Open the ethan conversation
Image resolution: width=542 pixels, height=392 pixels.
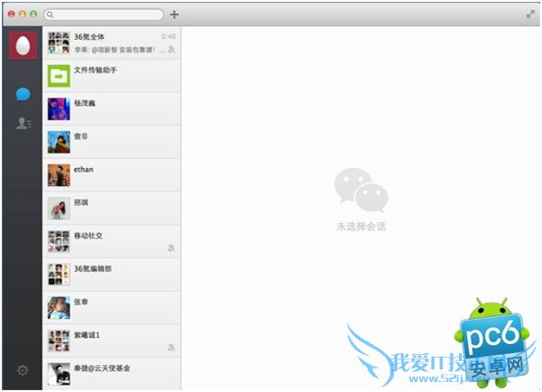pos(112,175)
